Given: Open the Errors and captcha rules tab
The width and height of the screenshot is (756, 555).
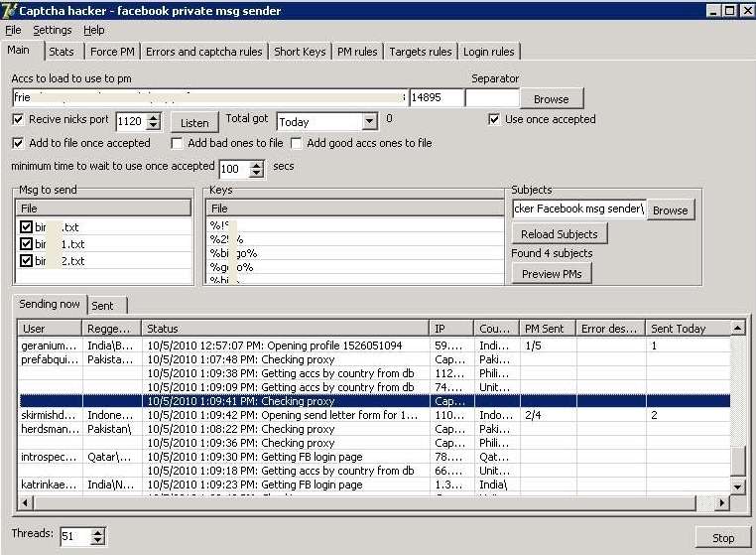Looking at the screenshot, I should 204,52.
